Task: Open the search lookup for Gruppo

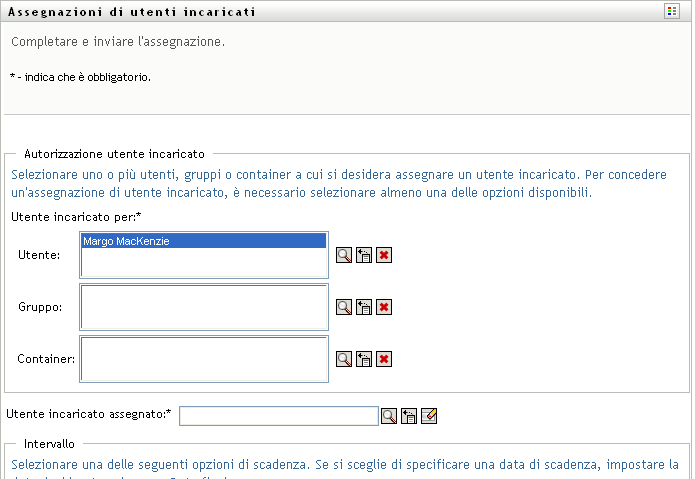Action: (x=343, y=307)
